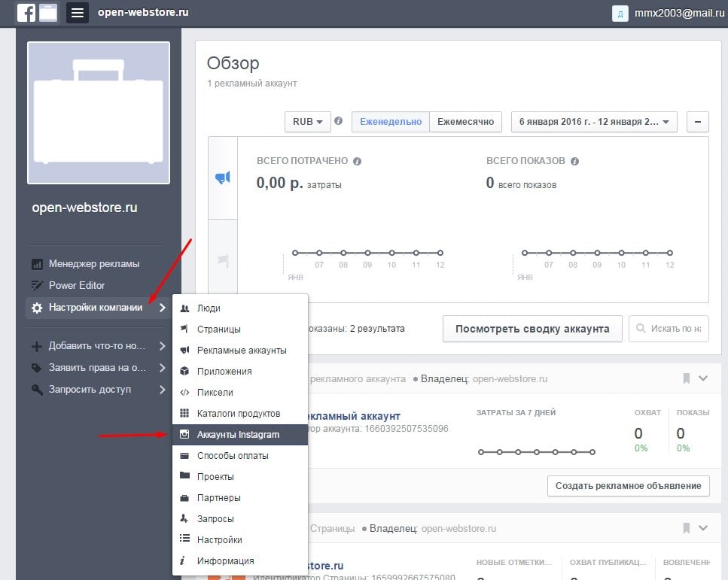The width and height of the screenshot is (728, 580).
Task: Click info icon beside ВСЕГО ПОКАЗОВ
Action: (574, 161)
